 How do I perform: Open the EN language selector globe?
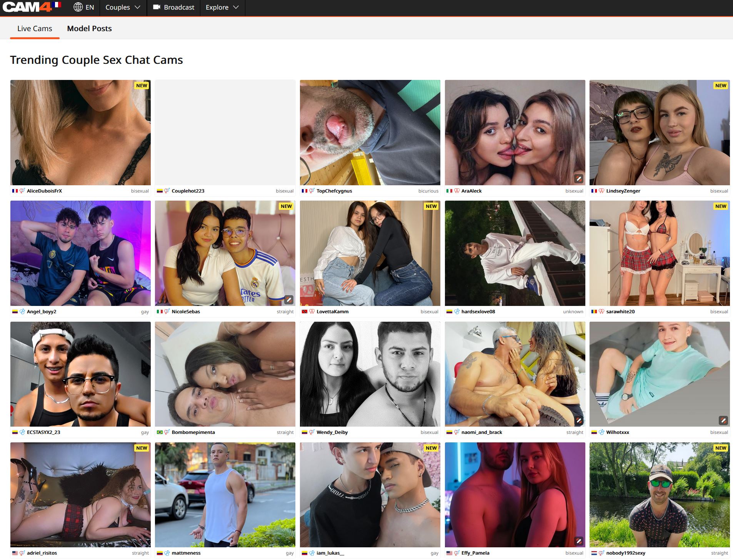pos(83,7)
